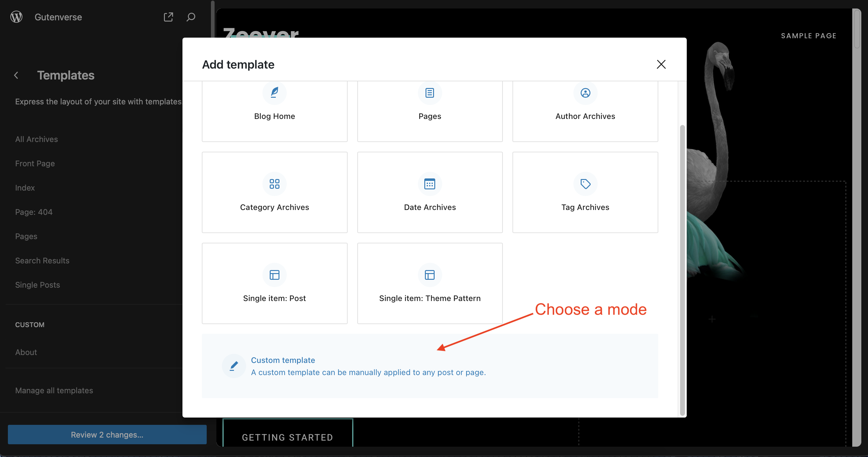868x457 pixels.
Task: Open the Front Page template
Action: point(35,164)
